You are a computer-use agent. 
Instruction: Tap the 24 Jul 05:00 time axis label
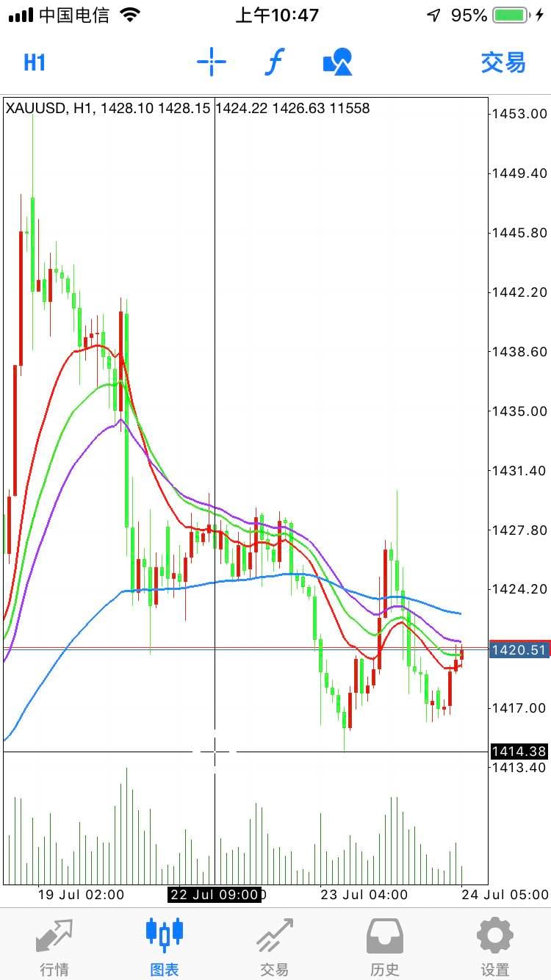[x=505, y=895]
